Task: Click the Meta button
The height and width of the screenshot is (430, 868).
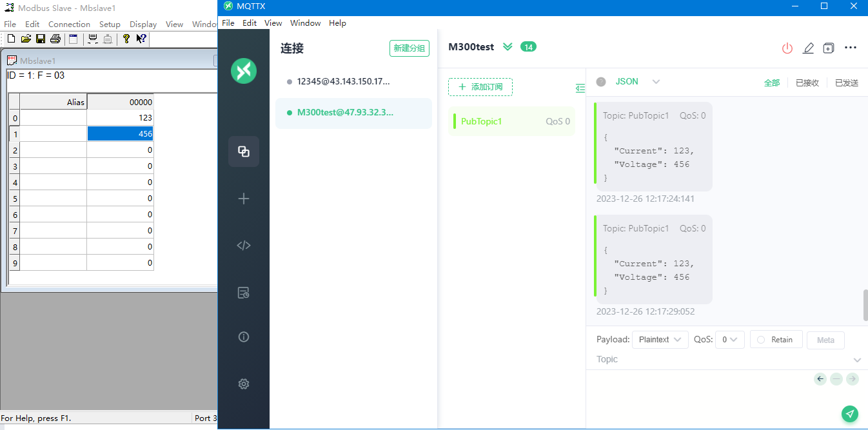Action: (825, 340)
